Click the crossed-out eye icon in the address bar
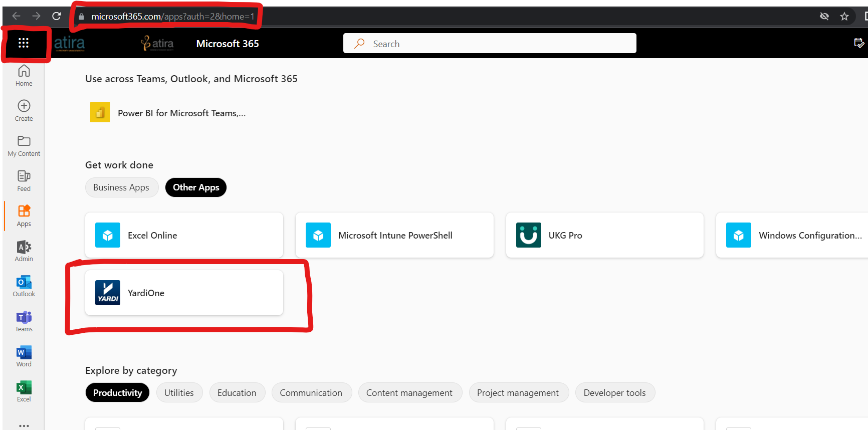Screen dimensions: 868x430 (824, 17)
